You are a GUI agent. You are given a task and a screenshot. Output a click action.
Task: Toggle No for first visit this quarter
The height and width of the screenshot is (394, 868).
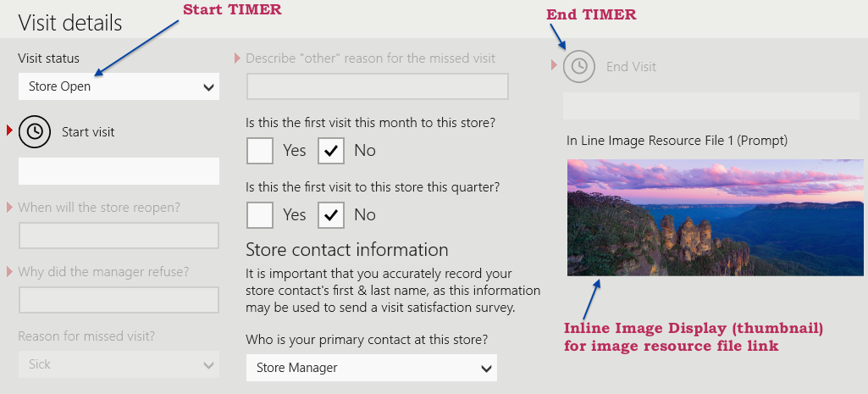click(332, 214)
